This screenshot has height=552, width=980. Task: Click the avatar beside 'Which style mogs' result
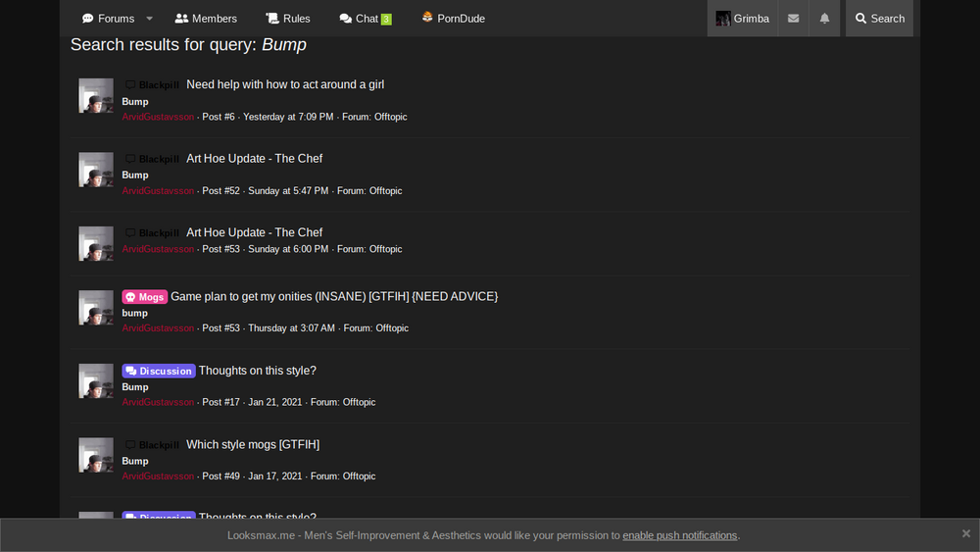[96, 455]
